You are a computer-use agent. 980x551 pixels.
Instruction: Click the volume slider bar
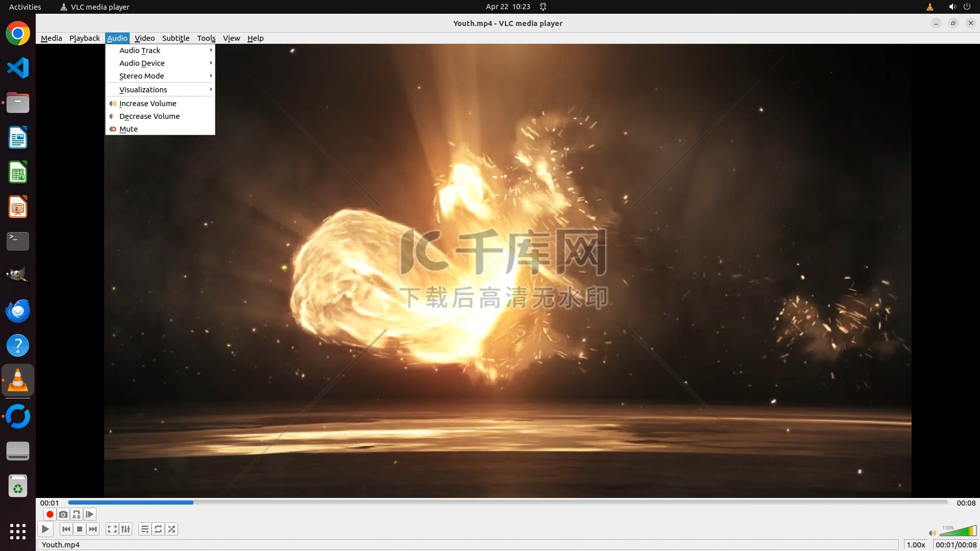tap(958, 532)
